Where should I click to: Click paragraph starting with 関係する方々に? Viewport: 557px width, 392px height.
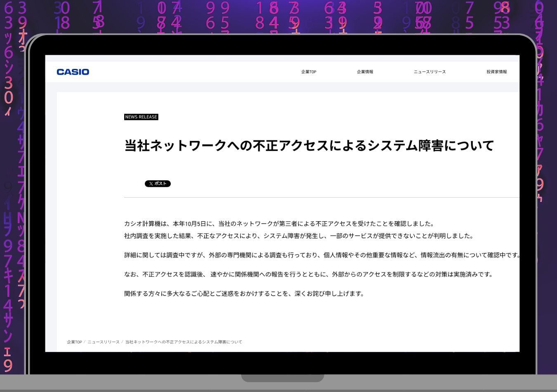pos(245,294)
